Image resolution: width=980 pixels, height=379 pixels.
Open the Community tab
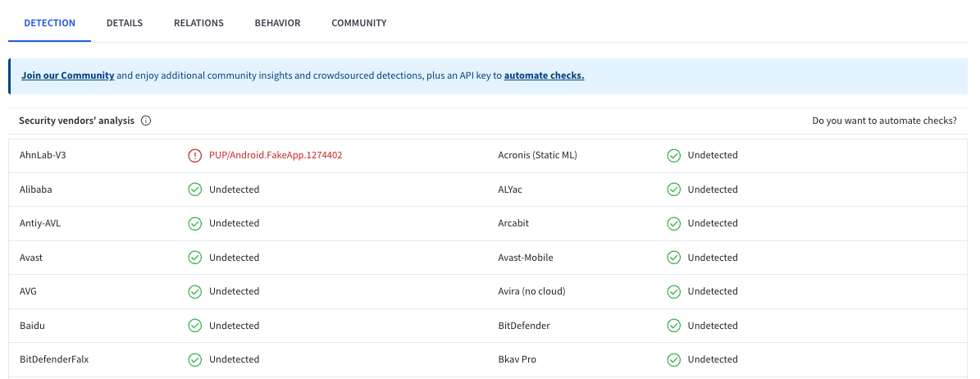click(x=358, y=23)
